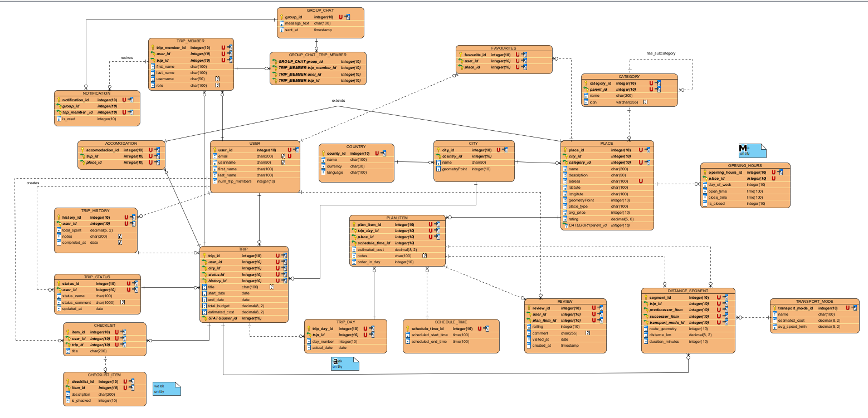This screenshot has height=418, width=868.
Task: Select the column icon beside message_text in GROUP_CHAT
Action: 282,23
